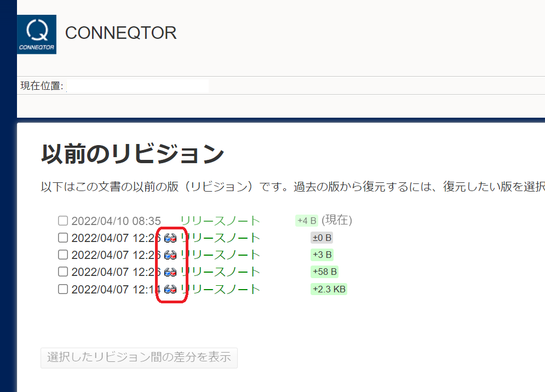
Task: Check the box for +3 B revision
Action: pyautogui.click(x=63, y=255)
